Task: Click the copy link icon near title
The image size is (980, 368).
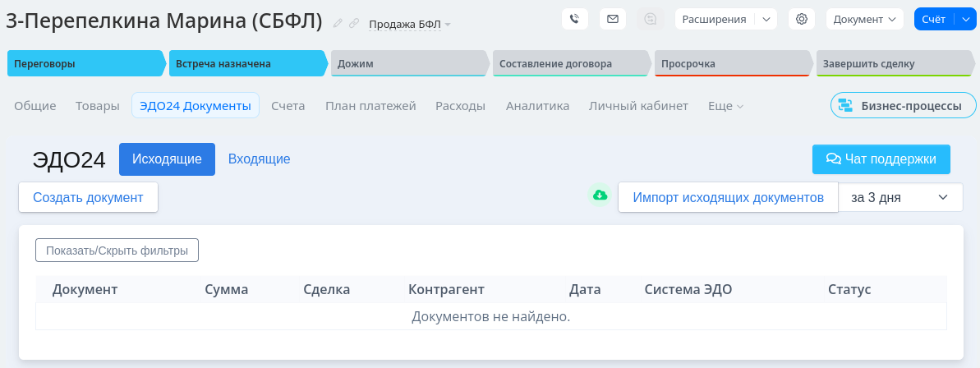Action: [x=354, y=24]
